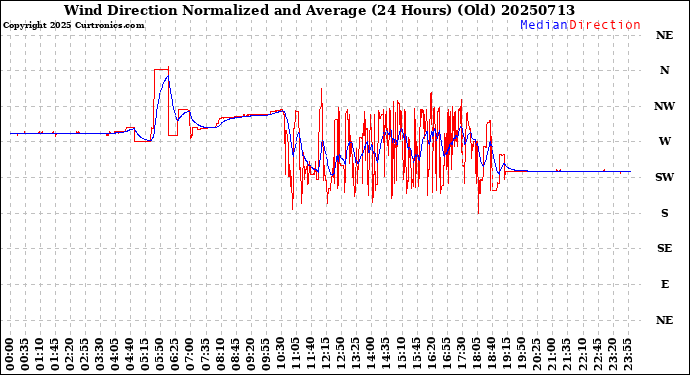This screenshot has width=690, height=375.
Task: Click the bottom NE axis label
Action: (664, 320)
